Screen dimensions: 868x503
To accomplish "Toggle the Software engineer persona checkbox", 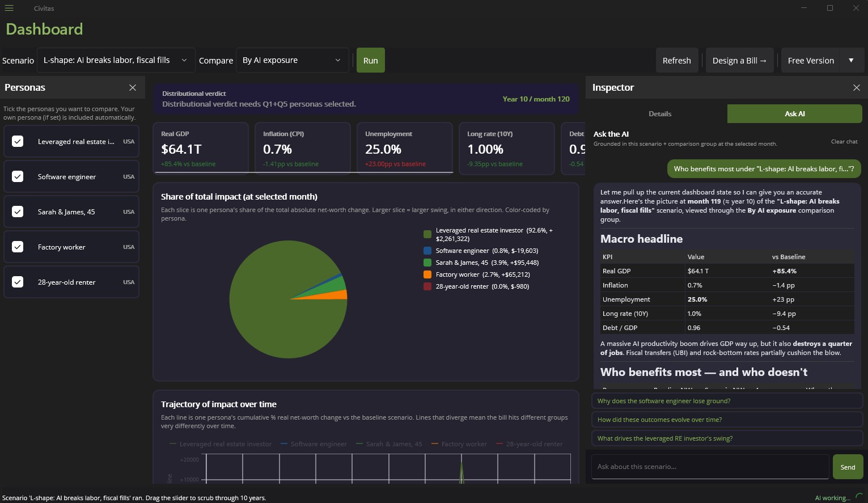I will pyautogui.click(x=18, y=176).
